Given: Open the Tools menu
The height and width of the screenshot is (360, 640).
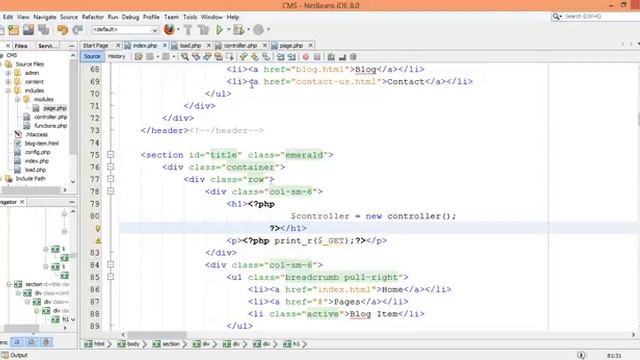Looking at the screenshot, I should coord(190,17).
